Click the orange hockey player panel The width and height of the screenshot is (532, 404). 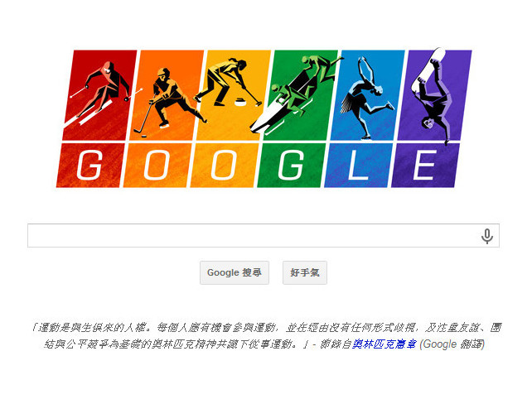(167, 95)
